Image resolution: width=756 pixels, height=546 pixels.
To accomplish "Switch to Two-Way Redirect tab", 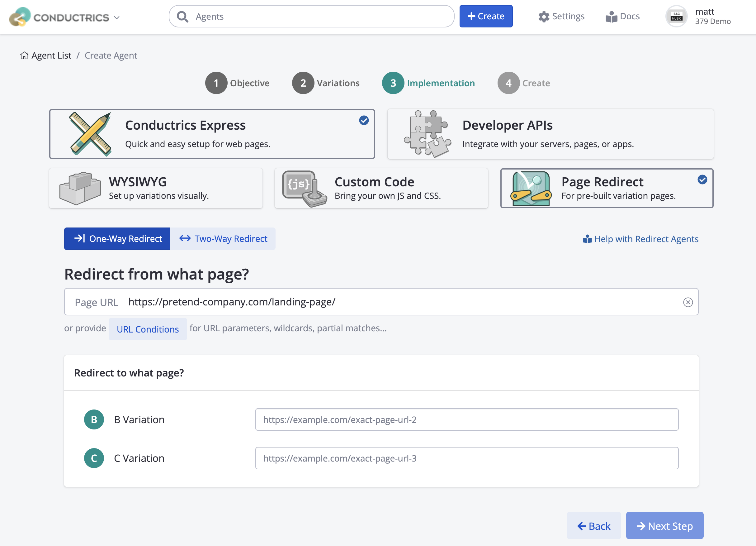I will (223, 239).
